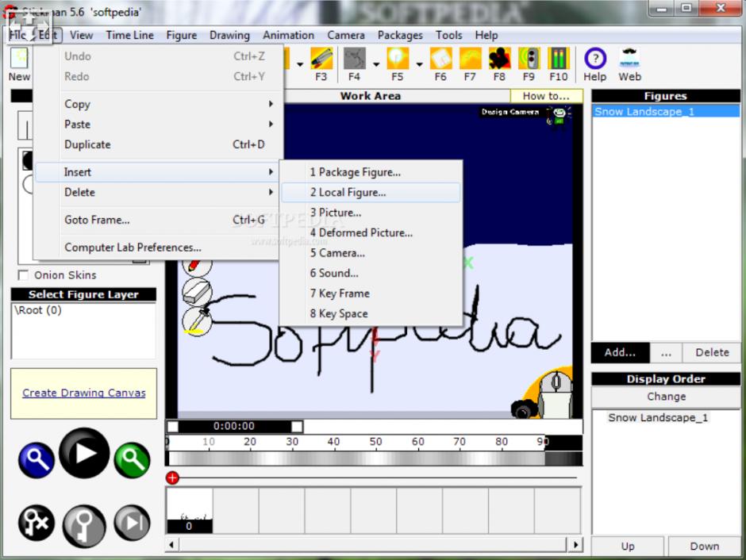The height and width of the screenshot is (560, 746).
Task: Open Computer Lab Preferences...
Action: tap(157, 247)
